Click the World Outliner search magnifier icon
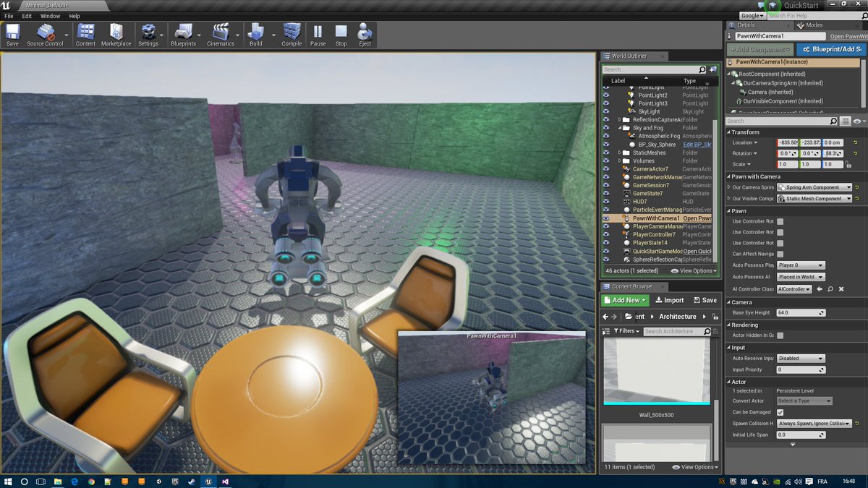868x488 pixels. [702, 69]
